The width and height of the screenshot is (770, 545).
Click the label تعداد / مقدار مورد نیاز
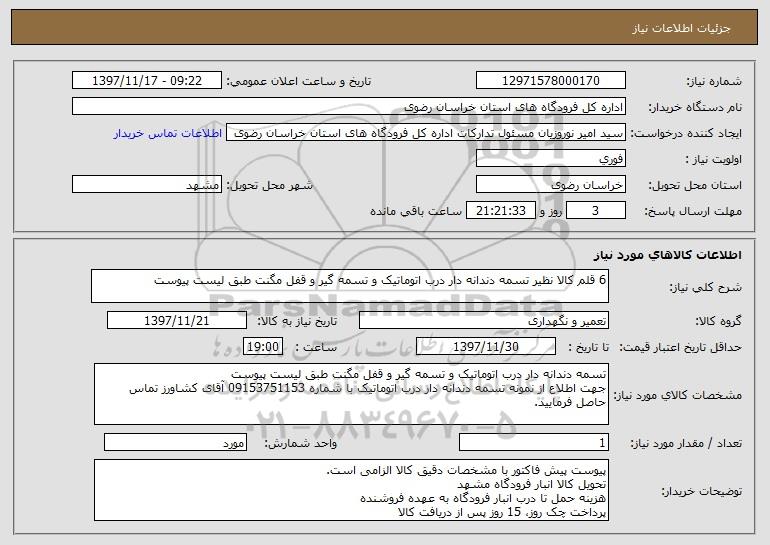(686, 444)
